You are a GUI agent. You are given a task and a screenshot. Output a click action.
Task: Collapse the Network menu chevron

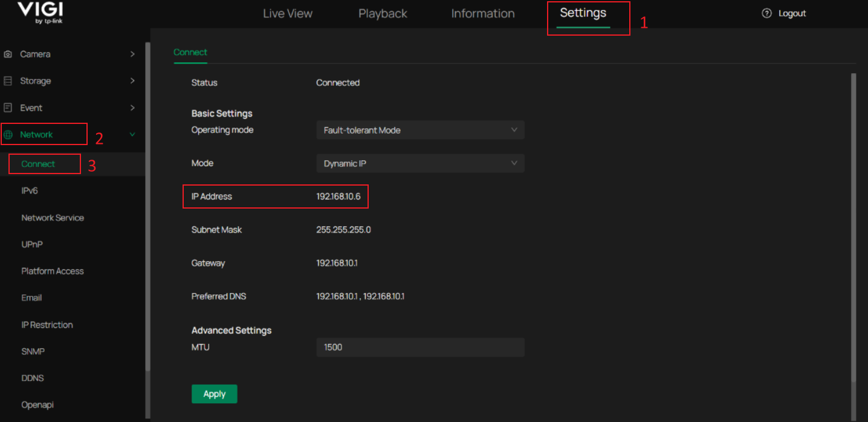[132, 135]
